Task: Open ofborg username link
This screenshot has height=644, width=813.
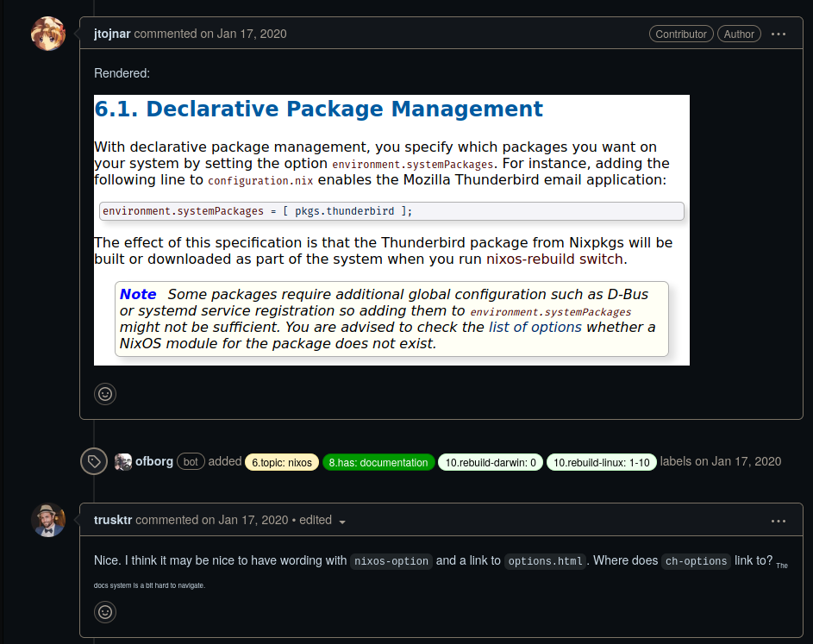Action: click(154, 461)
